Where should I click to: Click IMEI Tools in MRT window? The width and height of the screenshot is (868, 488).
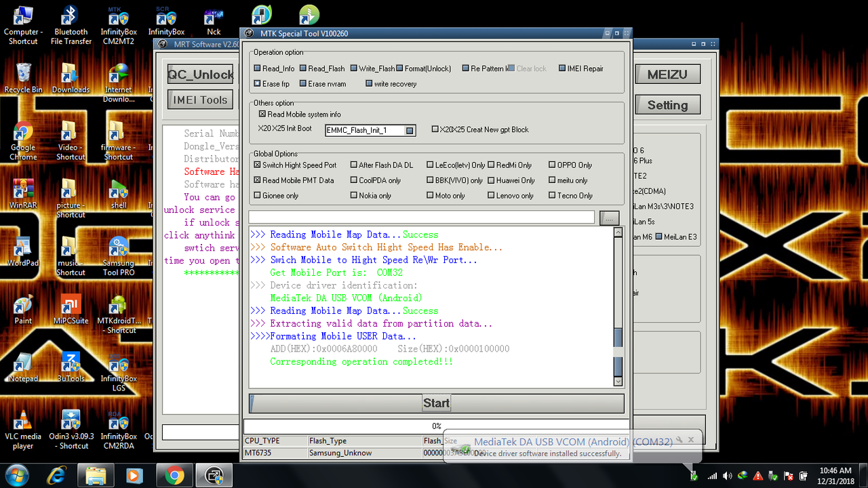click(201, 100)
